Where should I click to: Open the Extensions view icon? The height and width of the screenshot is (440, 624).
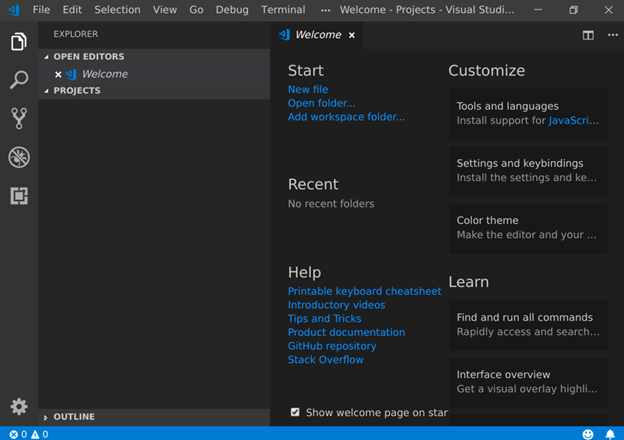pyautogui.click(x=19, y=196)
